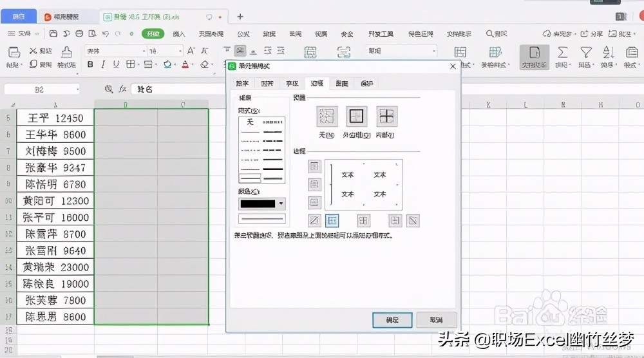Click the Search magnifier in the ribbon tabs
The image size is (644, 358).
(x=489, y=33)
